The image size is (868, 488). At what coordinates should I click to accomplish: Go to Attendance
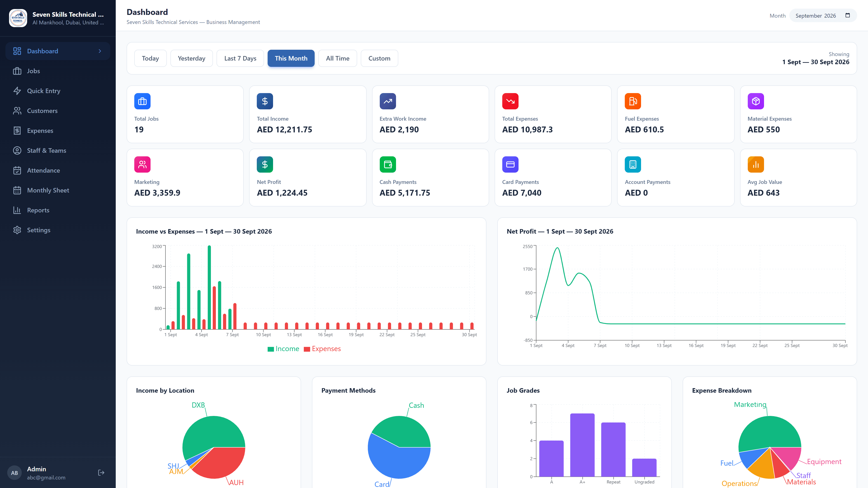[x=58, y=170]
